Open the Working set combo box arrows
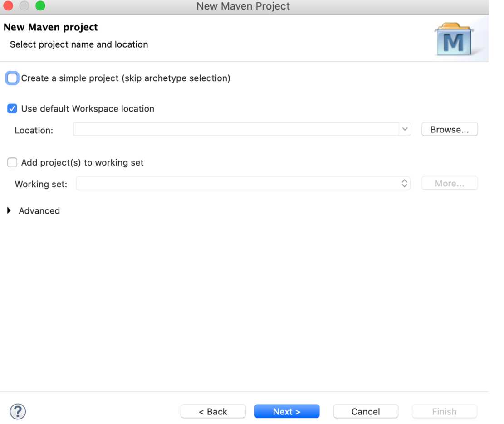This screenshot has width=504, height=424. pos(405,183)
